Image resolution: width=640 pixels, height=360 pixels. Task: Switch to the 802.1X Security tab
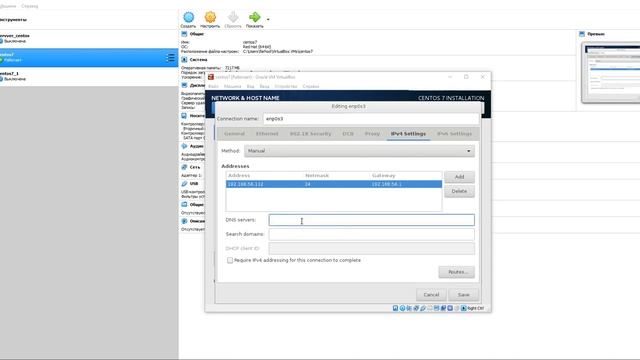click(x=311, y=134)
